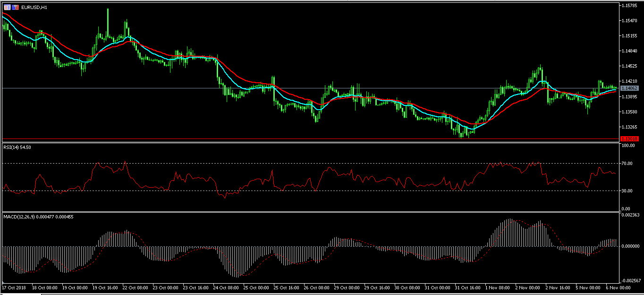Click the small triangle marker at chart bottom-left
644x295 pixels.
(x=3, y=282)
